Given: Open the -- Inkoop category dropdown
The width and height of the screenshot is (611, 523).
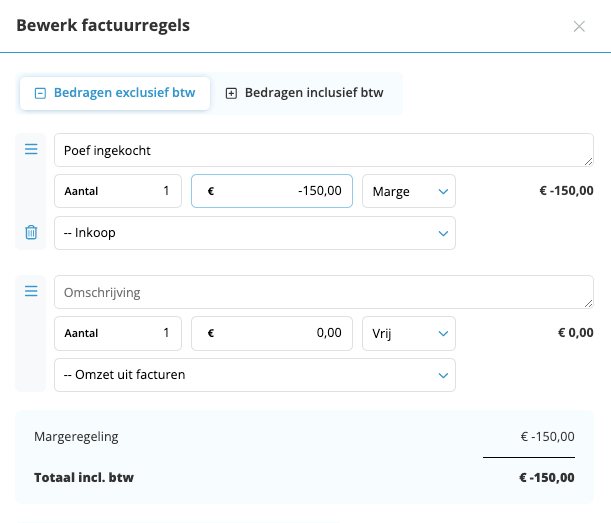Looking at the screenshot, I should 255,233.
